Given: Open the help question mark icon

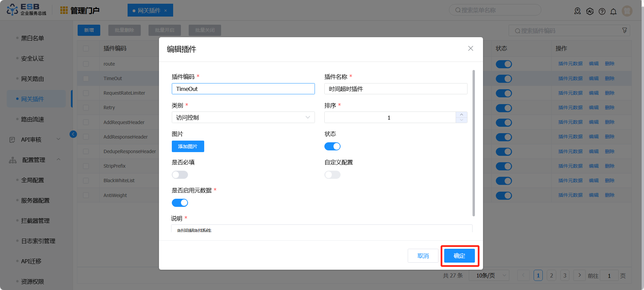Looking at the screenshot, I should [602, 11].
